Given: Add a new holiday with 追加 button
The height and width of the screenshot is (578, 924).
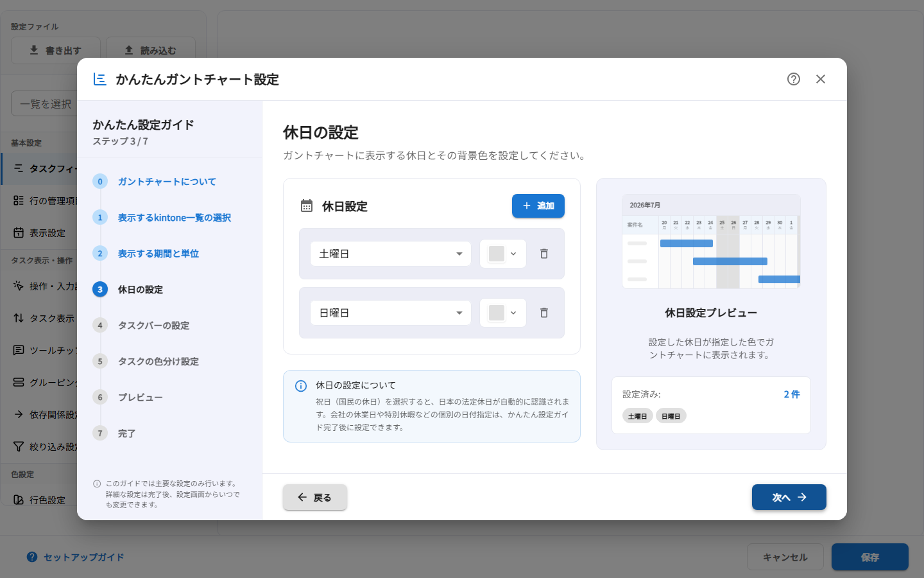Looking at the screenshot, I should pos(538,206).
